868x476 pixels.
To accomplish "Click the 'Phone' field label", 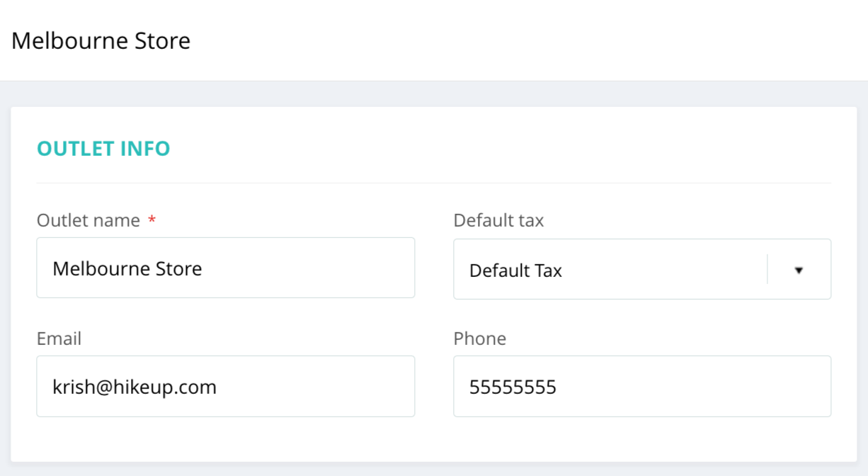I will coord(479,339).
